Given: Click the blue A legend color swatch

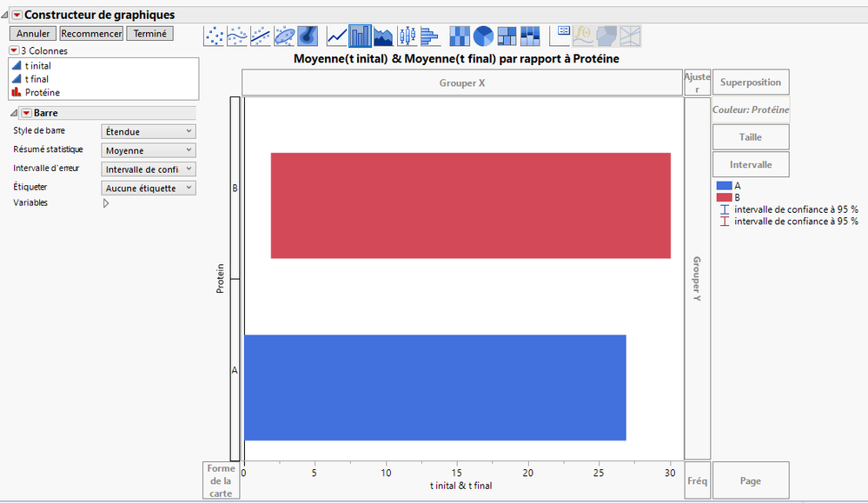Looking at the screenshot, I should pyautogui.click(x=724, y=186).
